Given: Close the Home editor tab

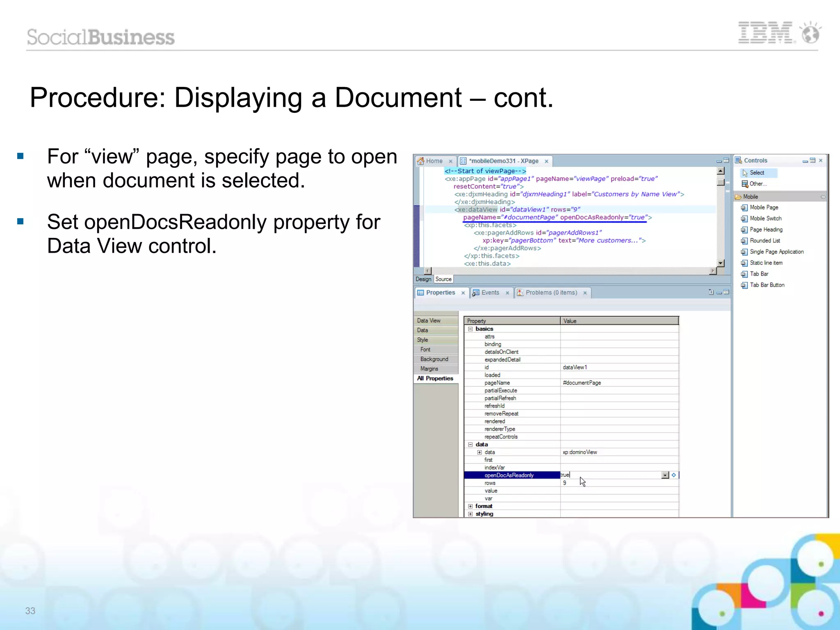Looking at the screenshot, I should pyautogui.click(x=450, y=161).
